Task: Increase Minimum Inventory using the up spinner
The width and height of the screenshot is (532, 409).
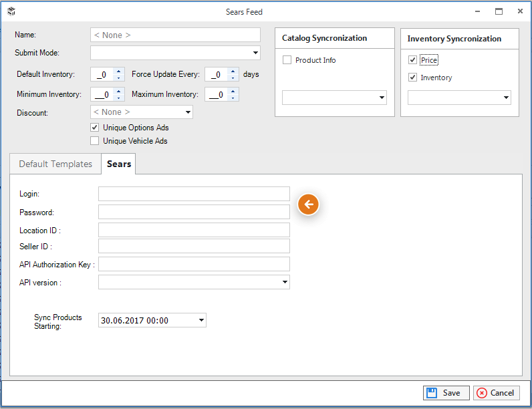Action: click(118, 92)
